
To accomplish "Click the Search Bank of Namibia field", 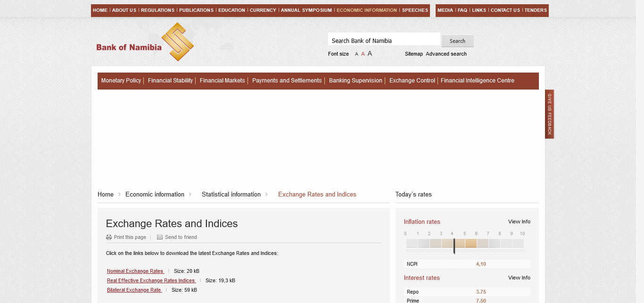I will 384,41.
